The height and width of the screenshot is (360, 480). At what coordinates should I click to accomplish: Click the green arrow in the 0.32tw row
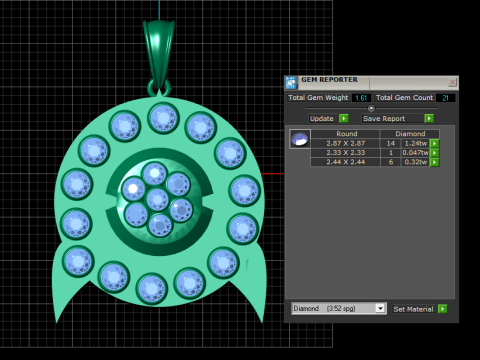point(435,162)
